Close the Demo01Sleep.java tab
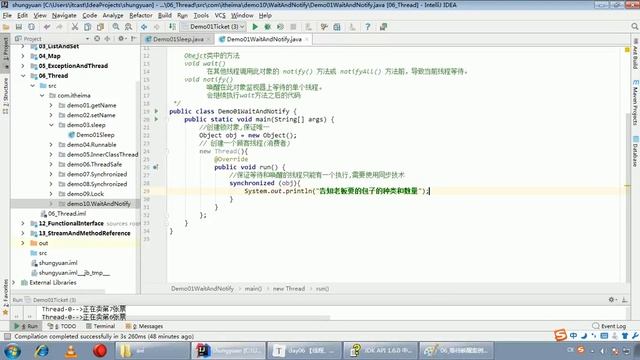The image size is (640, 360). point(209,39)
